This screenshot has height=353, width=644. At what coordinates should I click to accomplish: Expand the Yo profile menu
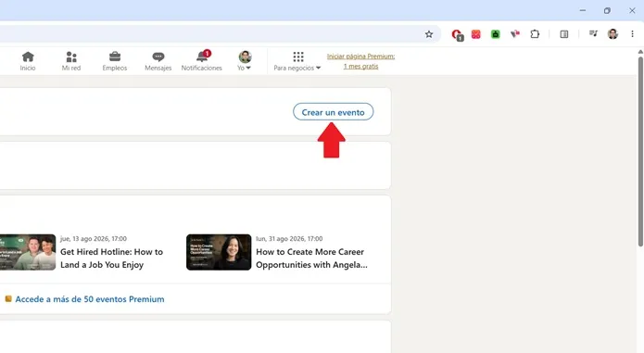245,61
